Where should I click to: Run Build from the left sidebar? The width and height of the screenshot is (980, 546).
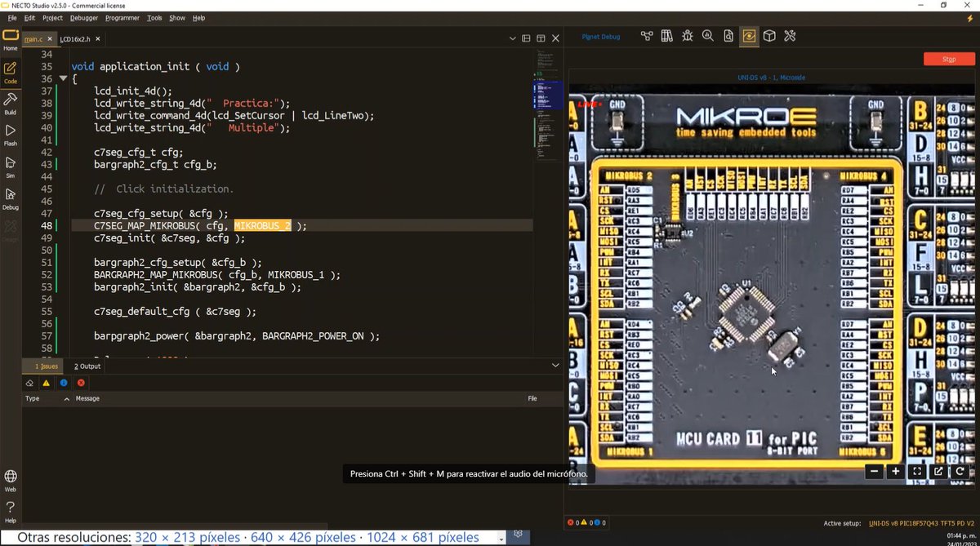(x=10, y=103)
